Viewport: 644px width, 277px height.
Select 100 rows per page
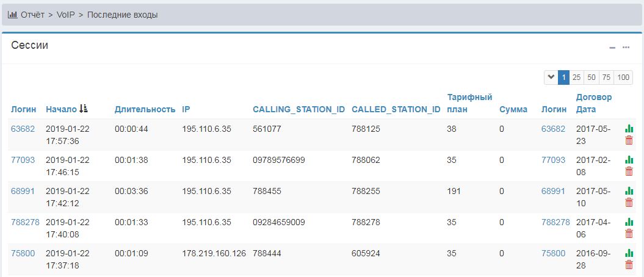[x=623, y=77]
